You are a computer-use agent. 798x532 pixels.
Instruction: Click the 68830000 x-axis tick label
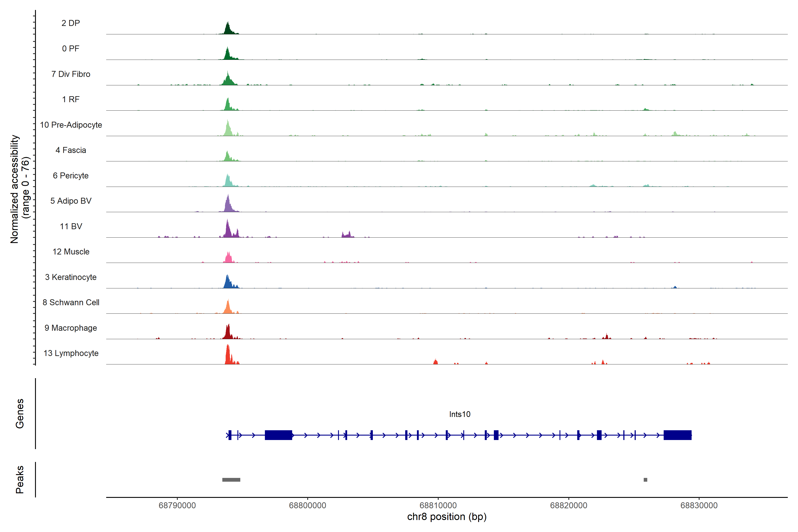pos(699,505)
